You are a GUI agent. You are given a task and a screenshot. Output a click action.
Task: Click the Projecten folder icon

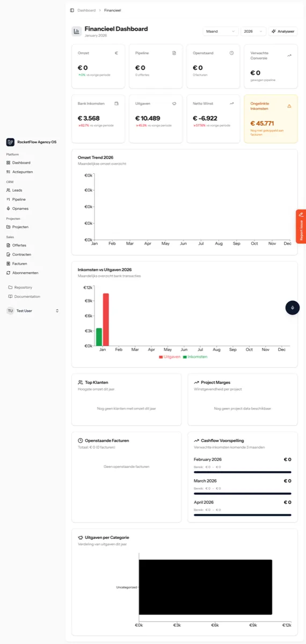8,227
